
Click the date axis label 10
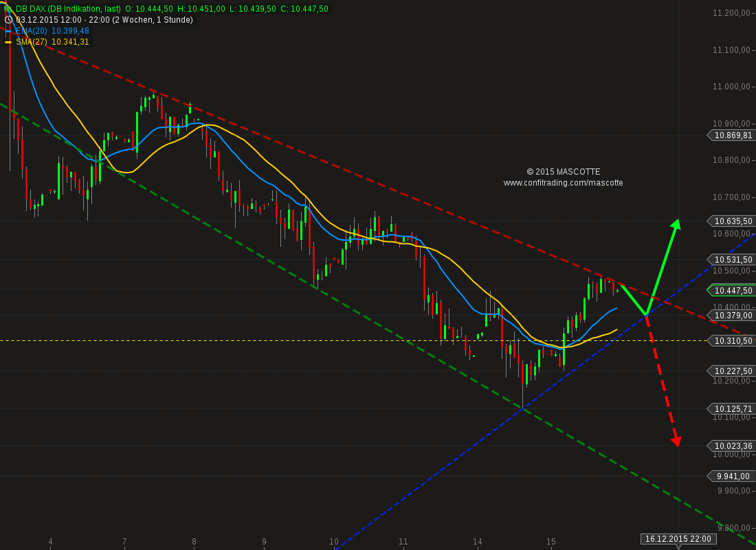334,542
